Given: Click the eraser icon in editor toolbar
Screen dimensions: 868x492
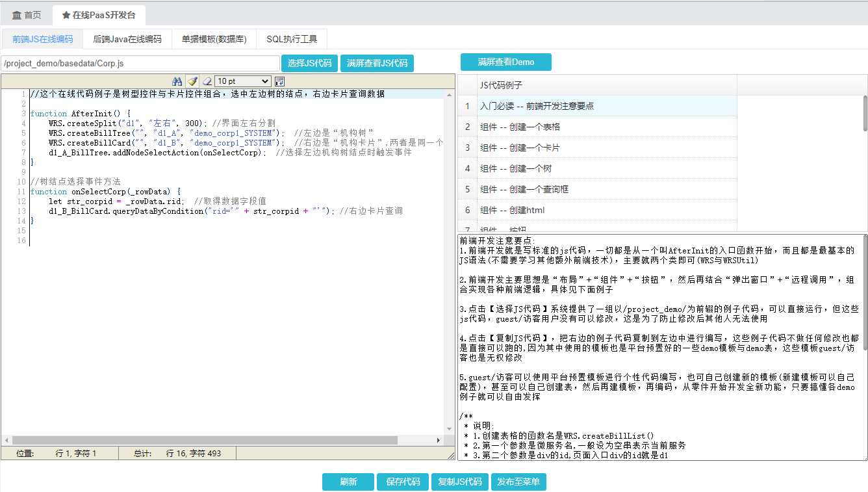Looking at the screenshot, I should 207,81.
